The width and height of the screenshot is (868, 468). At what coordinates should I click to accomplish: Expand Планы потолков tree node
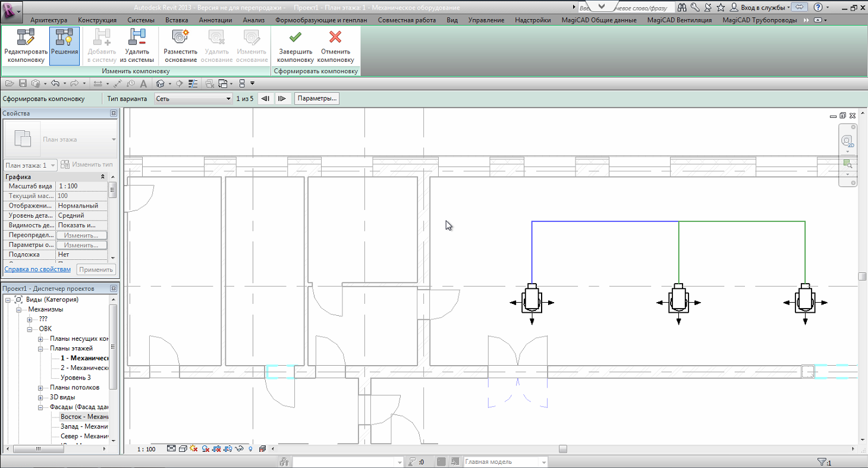tap(40, 388)
